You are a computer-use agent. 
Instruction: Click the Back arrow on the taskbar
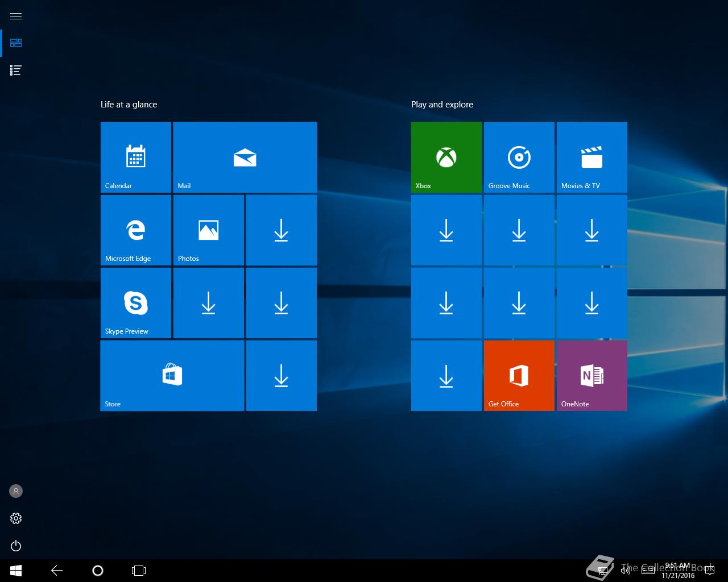click(x=57, y=571)
